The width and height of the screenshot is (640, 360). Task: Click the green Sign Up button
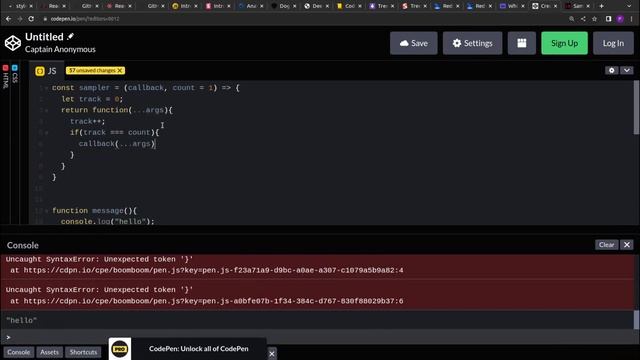click(x=564, y=43)
